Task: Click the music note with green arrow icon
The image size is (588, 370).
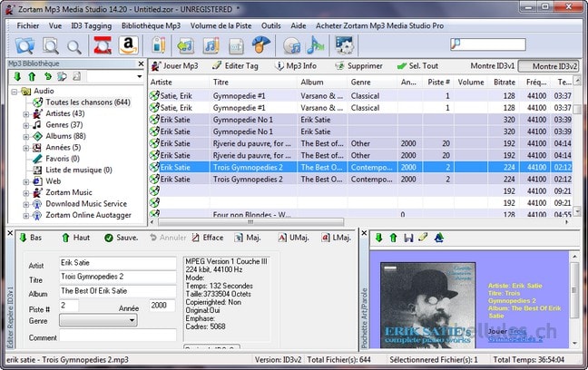Action: [x=186, y=45]
